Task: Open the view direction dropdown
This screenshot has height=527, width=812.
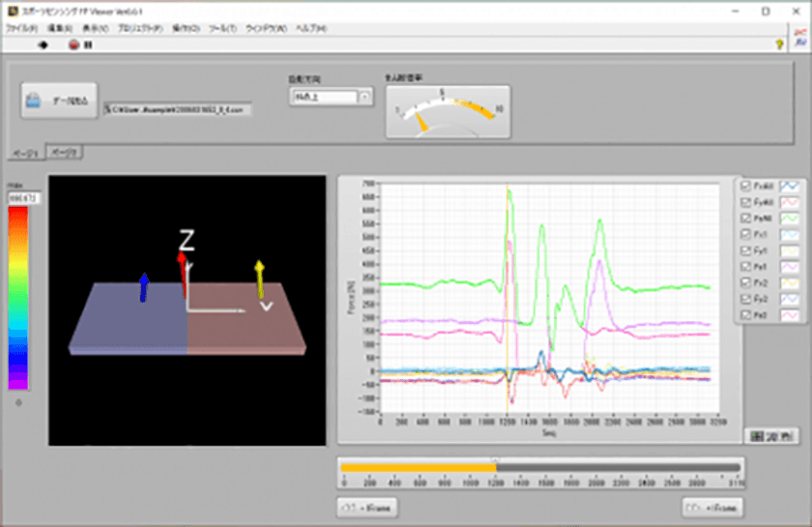Action: pyautogui.click(x=364, y=96)
